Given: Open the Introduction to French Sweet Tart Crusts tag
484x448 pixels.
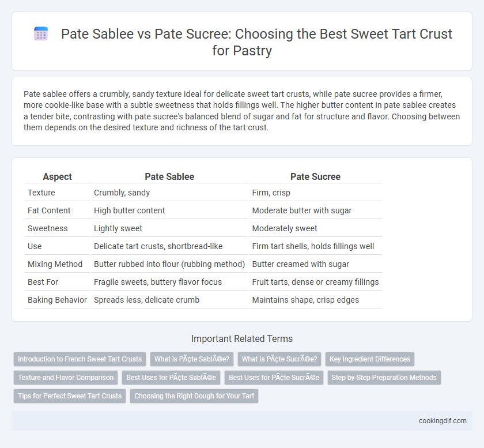Looking at the screenshot, I should click(80, 359).
